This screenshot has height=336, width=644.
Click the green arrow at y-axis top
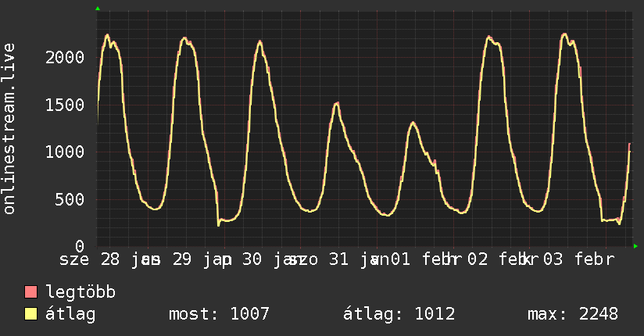point(98,9)
